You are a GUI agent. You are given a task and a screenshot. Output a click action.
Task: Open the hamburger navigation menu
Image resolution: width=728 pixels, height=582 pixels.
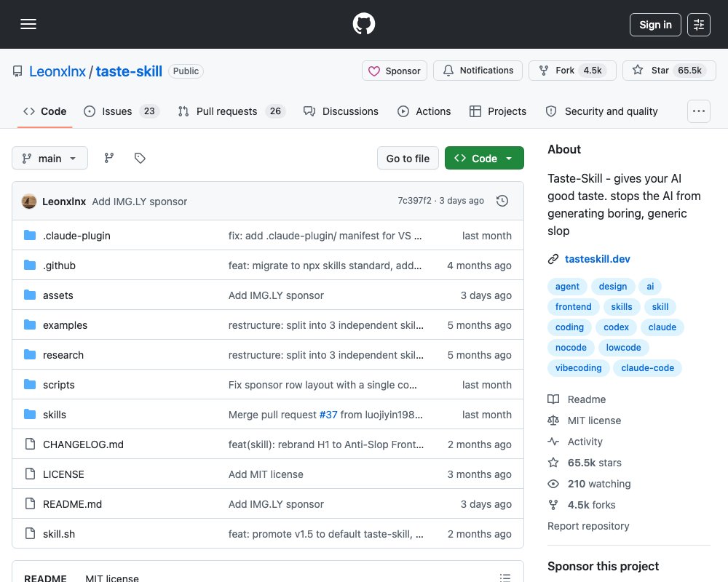tap(28, 24)
